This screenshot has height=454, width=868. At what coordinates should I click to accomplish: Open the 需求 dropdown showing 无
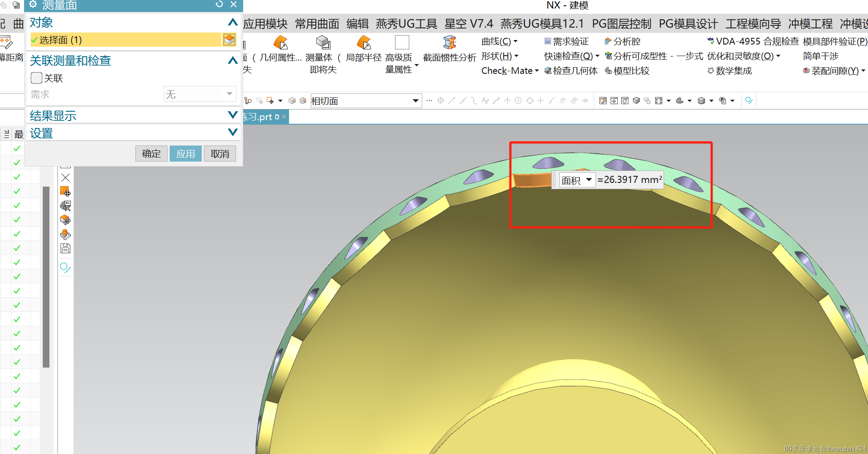pos(200,94)
